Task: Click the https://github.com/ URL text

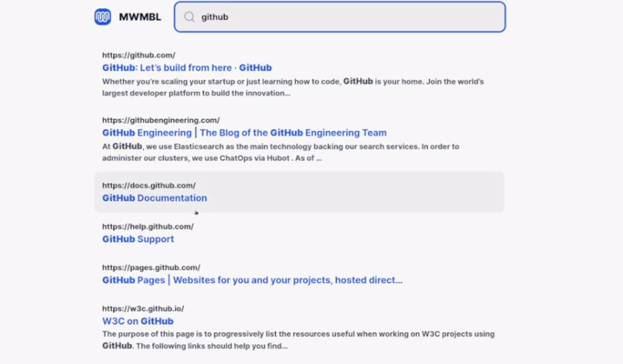Action: (x=139, y=55)
